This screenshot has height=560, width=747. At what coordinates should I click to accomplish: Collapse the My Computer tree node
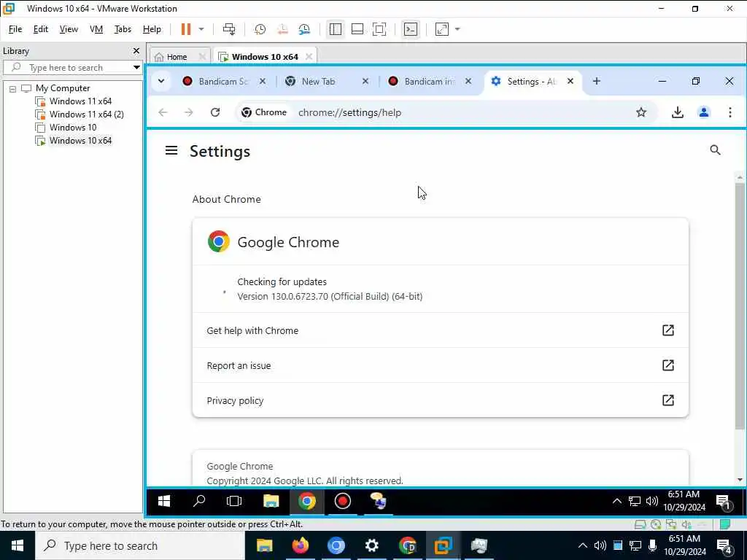(13, 88)
